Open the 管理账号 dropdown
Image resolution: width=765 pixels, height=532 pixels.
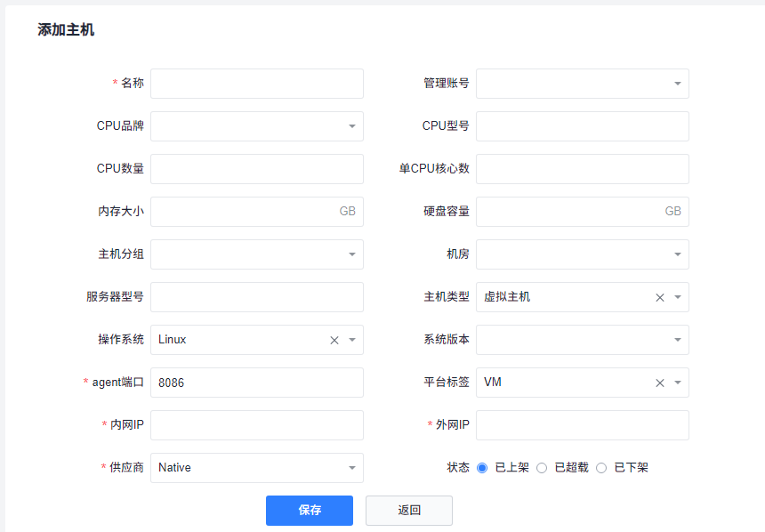point(583,84)
